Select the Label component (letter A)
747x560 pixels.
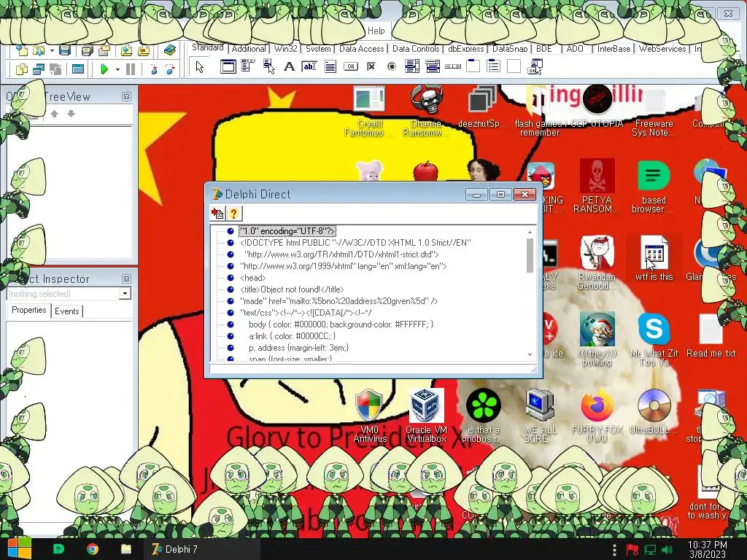(x=289, y=67)
